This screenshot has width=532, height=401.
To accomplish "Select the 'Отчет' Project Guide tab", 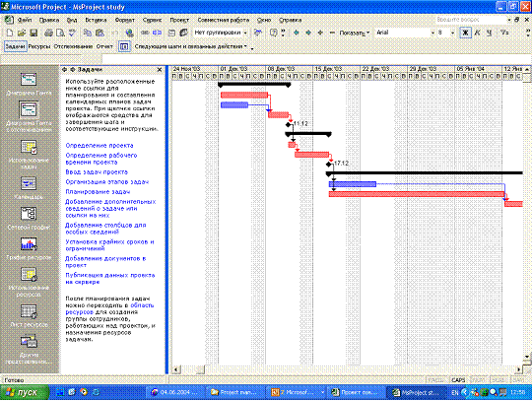I will tap(104, 46).
